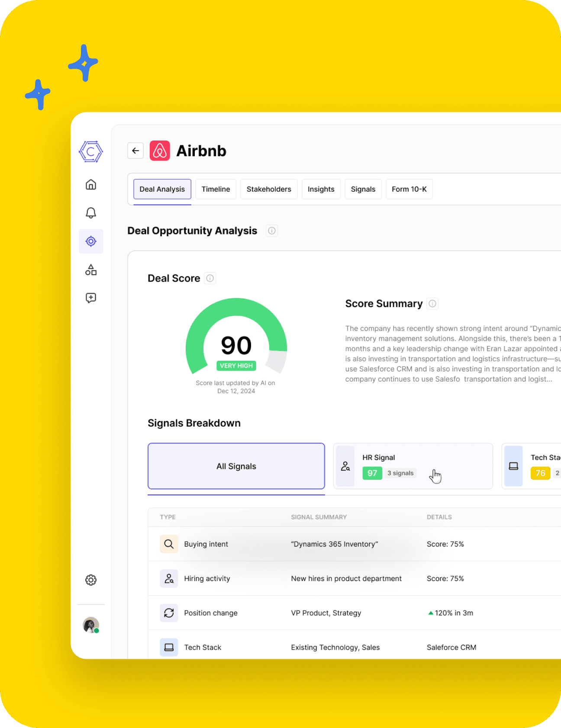This screenshot has width=561, height=728.
Task: Click the Tech Stack row laptop icon
Action: click(169, 648)
